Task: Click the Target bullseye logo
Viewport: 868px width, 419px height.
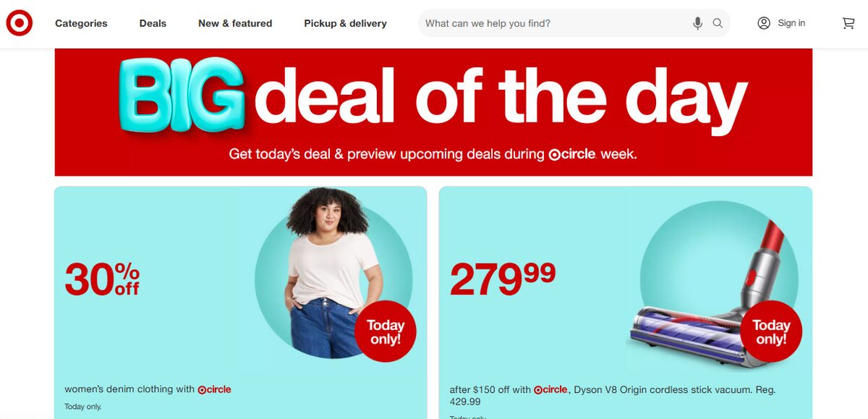Action: pos(20,22)
